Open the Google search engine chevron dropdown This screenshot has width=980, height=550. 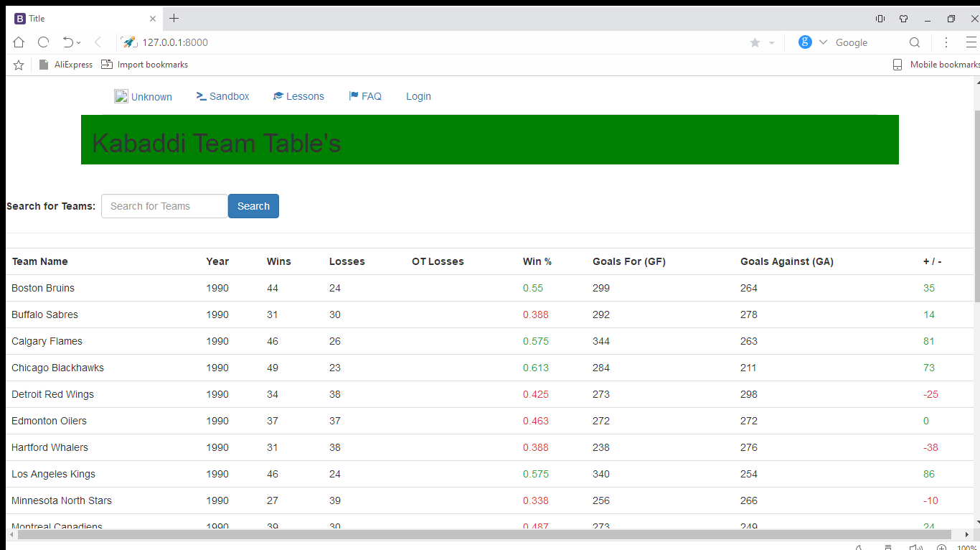tap(822, 42)
